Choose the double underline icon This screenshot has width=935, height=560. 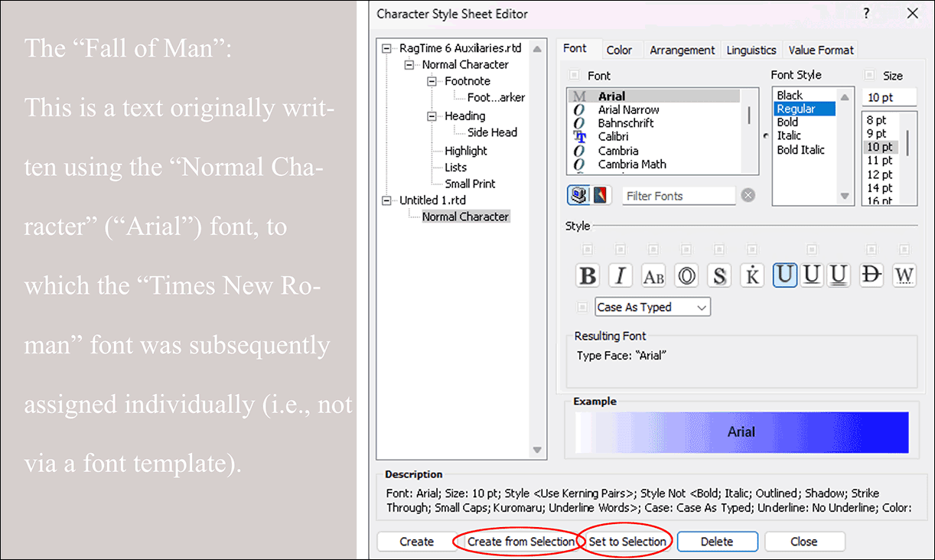839,275
